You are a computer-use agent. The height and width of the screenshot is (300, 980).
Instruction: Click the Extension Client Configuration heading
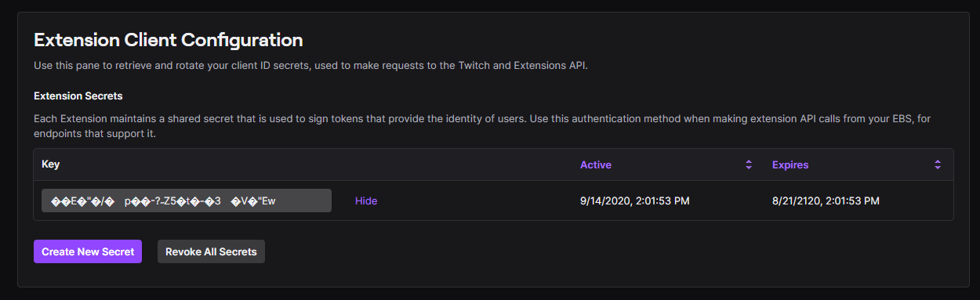[169, 39]
